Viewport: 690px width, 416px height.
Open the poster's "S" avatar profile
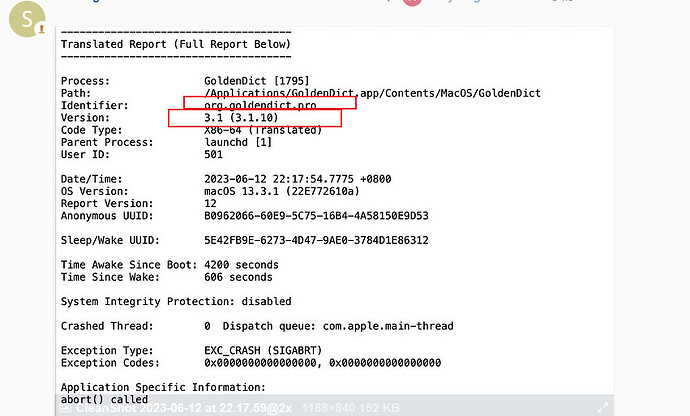27,19
